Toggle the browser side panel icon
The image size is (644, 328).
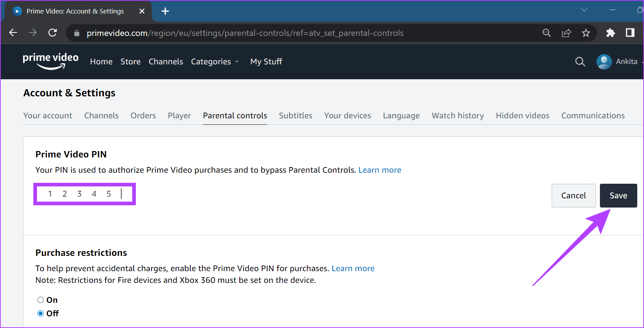(x=630, y=33)
